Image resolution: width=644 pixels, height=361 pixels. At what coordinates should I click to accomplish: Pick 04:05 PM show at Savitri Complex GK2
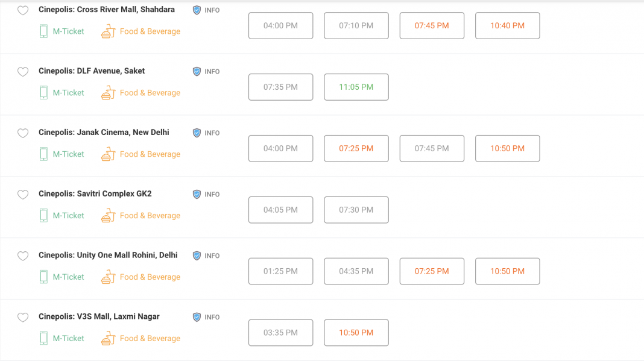coord(281,210)
